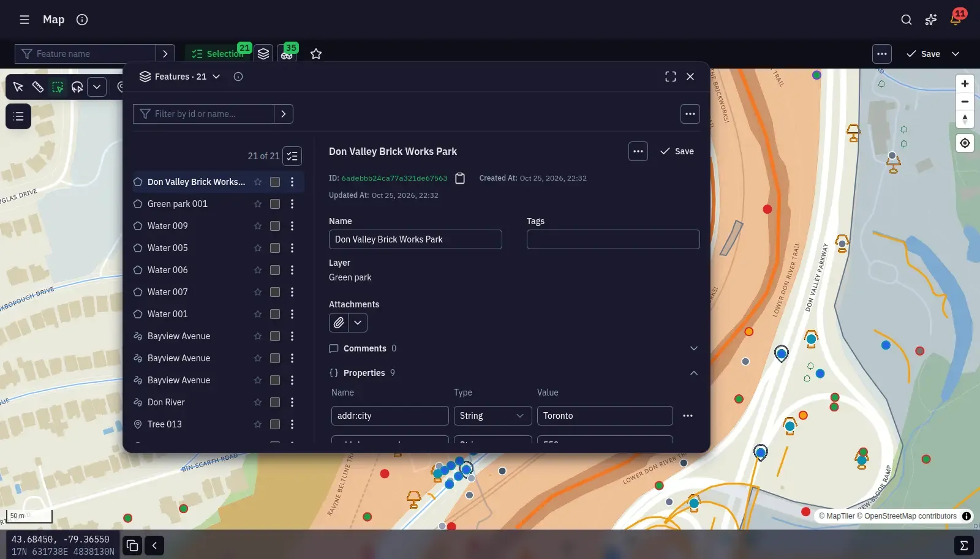Favorite Water 007 with its star
Viewport: 980px width, 559px height.
click(x=258, y=292)
